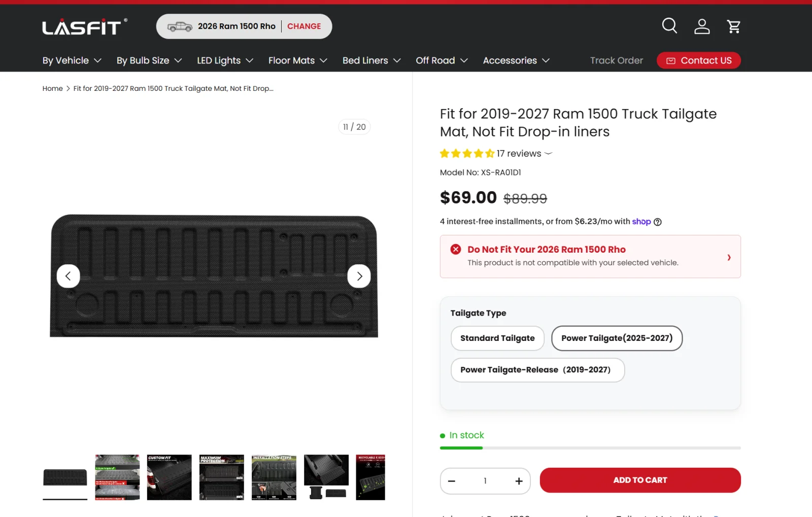
Task: Select Standard Tailgate option
Action: [497, 338]
